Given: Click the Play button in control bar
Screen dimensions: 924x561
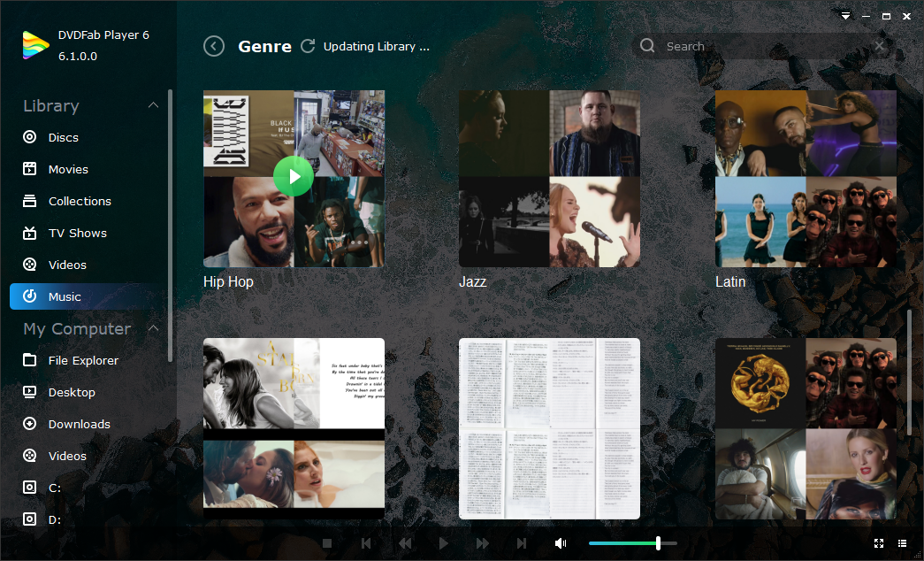Looking at the screenshot, I should coord(444,543).
